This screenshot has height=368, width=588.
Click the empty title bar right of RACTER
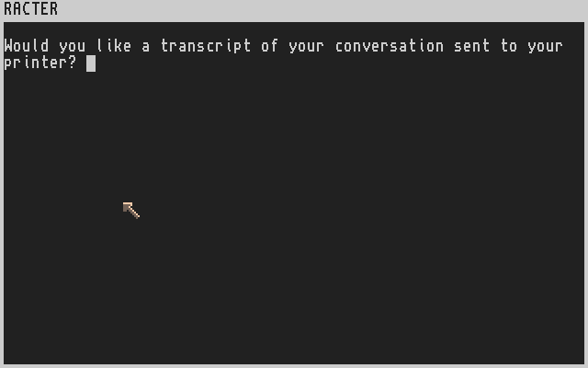pos(322,9)
